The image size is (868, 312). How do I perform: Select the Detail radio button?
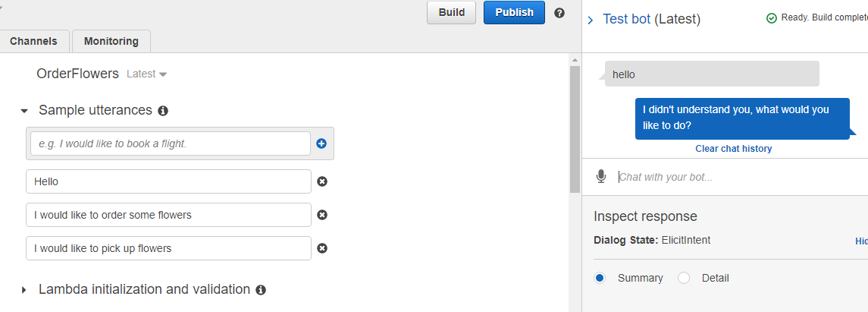point(684,278)
